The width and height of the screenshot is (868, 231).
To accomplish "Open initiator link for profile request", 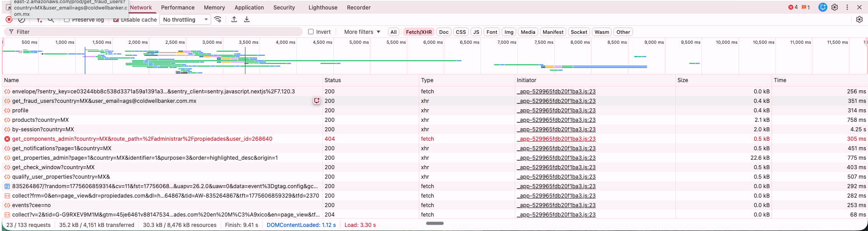I will tap(556, 111).
